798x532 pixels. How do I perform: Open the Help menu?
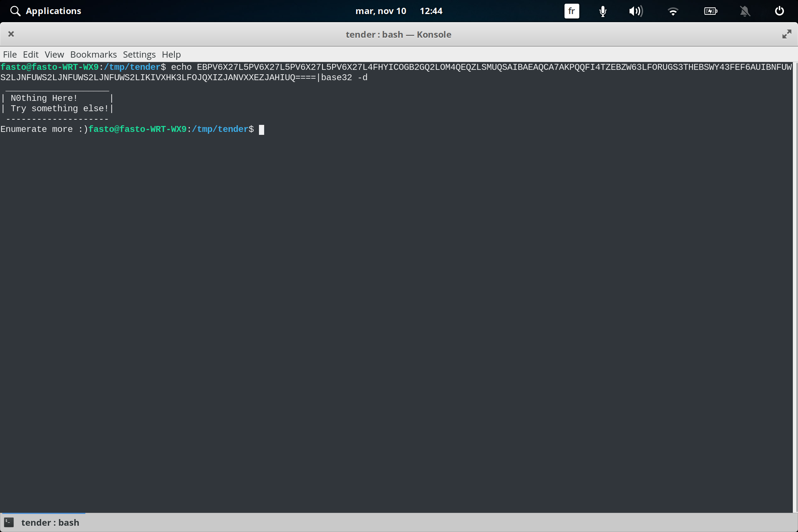tap(171, 54)
